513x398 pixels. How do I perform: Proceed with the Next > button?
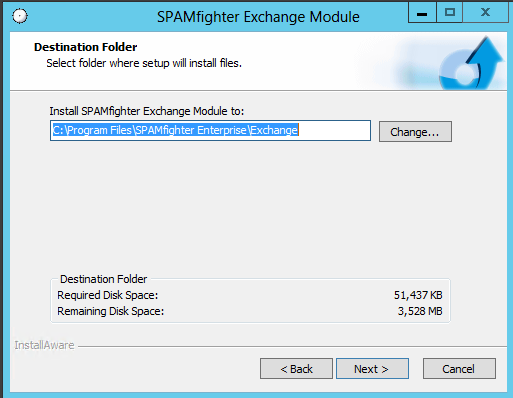tap(372, 369)
